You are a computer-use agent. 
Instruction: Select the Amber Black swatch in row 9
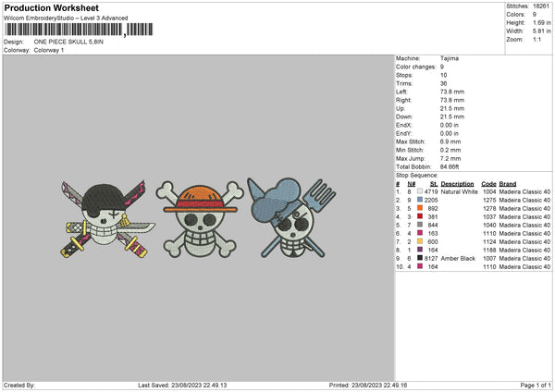coord(420,258)
